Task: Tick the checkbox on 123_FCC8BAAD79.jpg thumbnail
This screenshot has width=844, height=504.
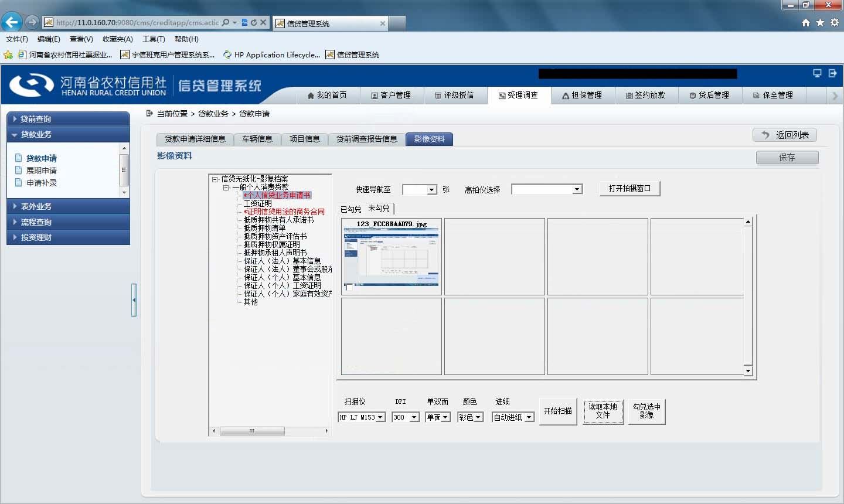Action: tap(349, 287)
